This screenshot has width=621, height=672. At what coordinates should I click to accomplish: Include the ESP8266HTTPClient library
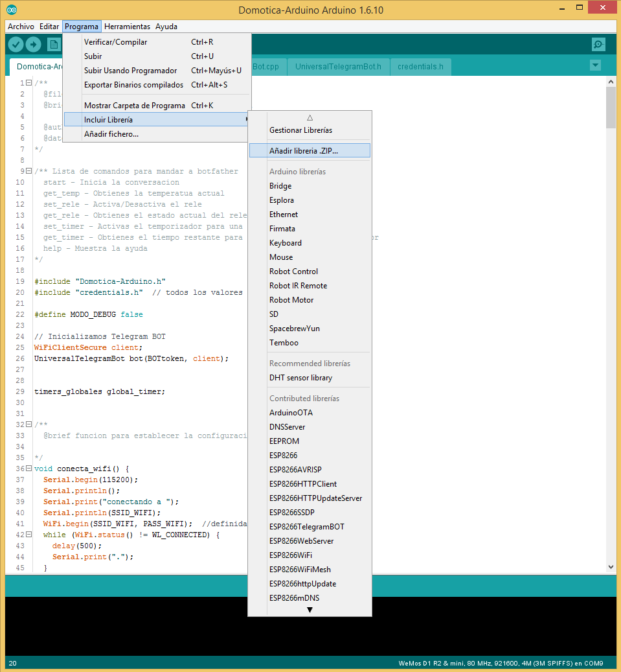click(x=310, y=483)
